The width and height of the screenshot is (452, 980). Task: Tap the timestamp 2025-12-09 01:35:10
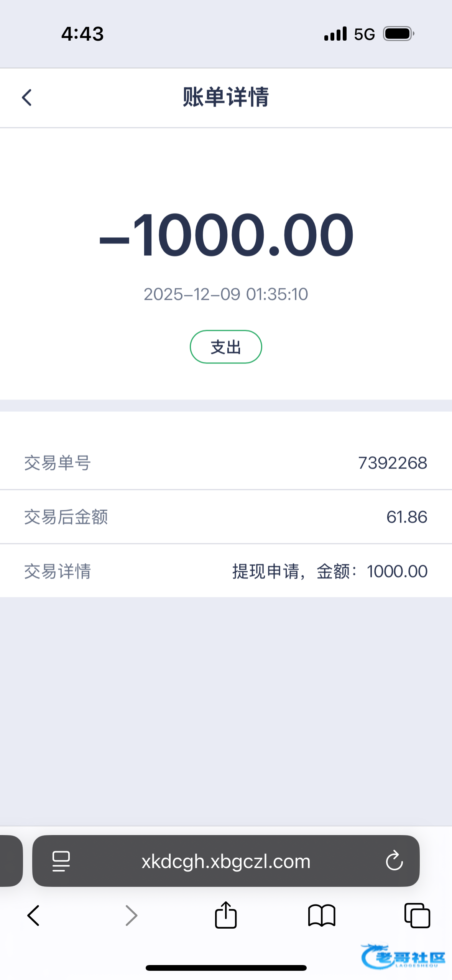point(226,294)
